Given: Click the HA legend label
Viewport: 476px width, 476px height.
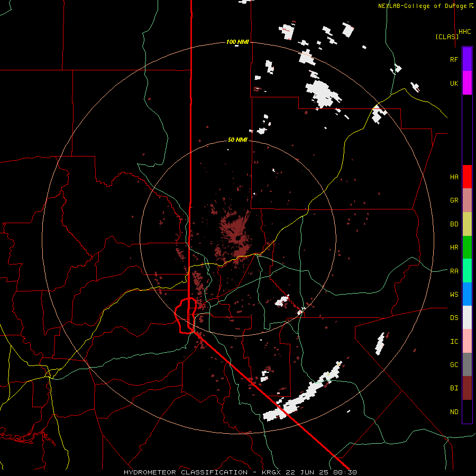Looking at the screenshot, I should tap(454, 177).
